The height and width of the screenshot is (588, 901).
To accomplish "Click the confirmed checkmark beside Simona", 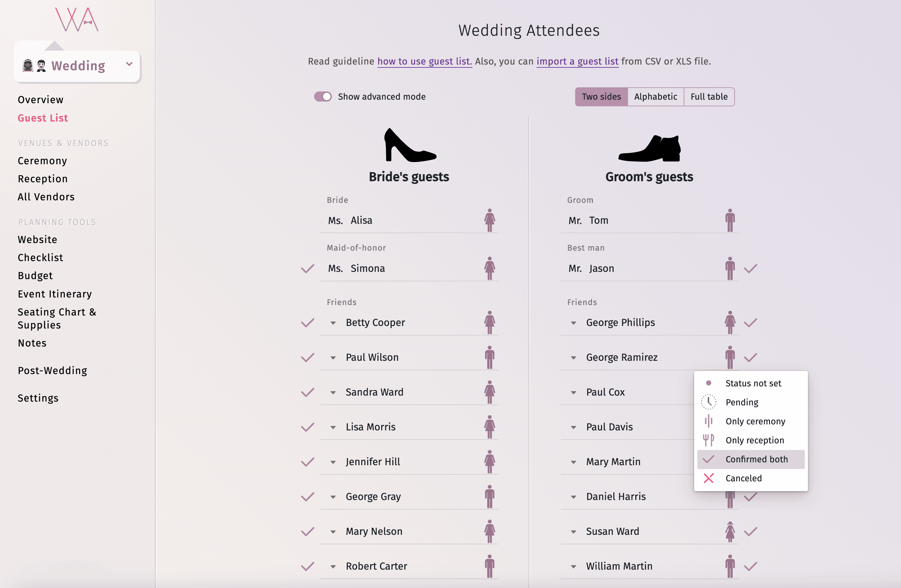I will (308, 268).
